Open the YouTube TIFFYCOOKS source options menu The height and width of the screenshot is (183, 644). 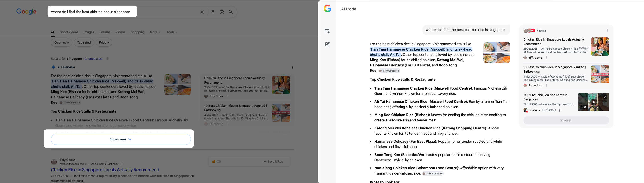pyautogui.click(x=559, y=110)
